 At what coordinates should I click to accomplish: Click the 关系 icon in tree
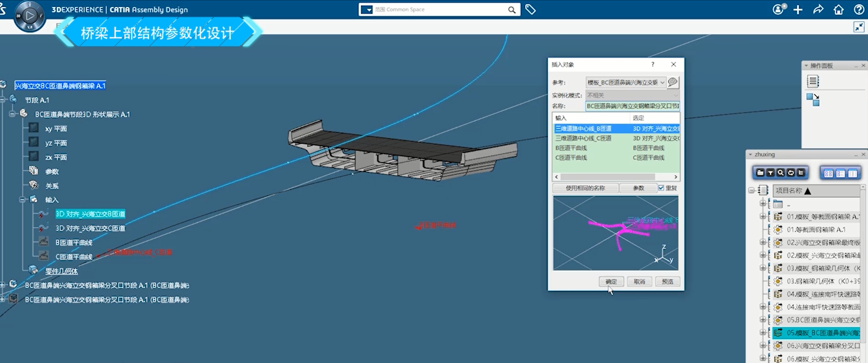(34, 186)
